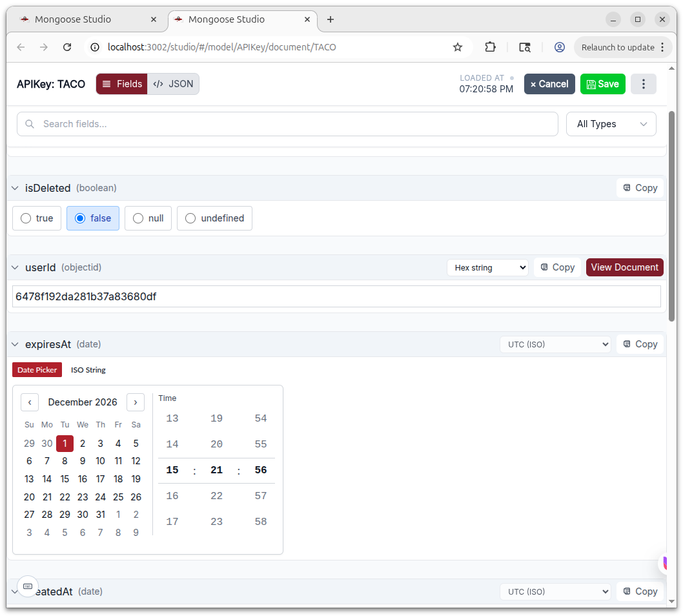The height and width of the screenshot is (616, 683).
Task: Open the tab search icon in toolbar
Action: (525, 47)
